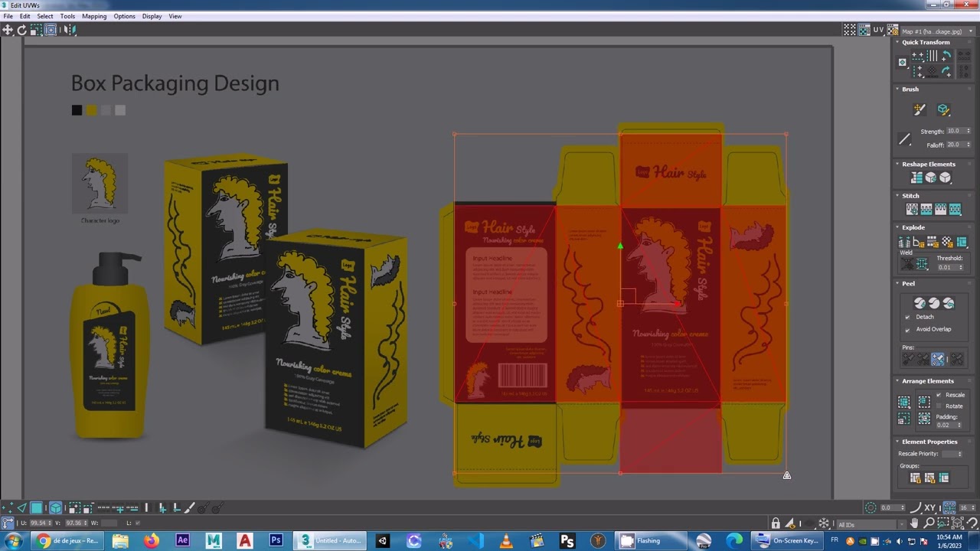
Task: Click the Stitch to Target icon
Action: [912, 209]
